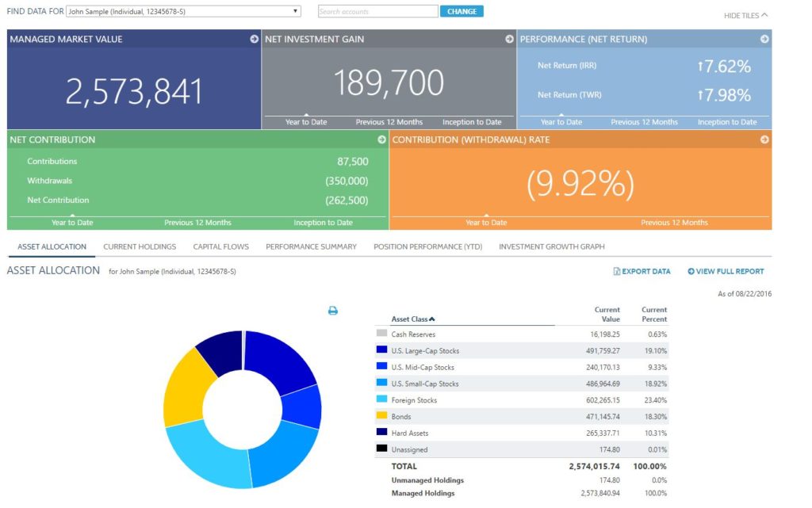Click in the Search accounts field
Screen dimensions: 812x508
pyautogui.click(x=378, y=11)
